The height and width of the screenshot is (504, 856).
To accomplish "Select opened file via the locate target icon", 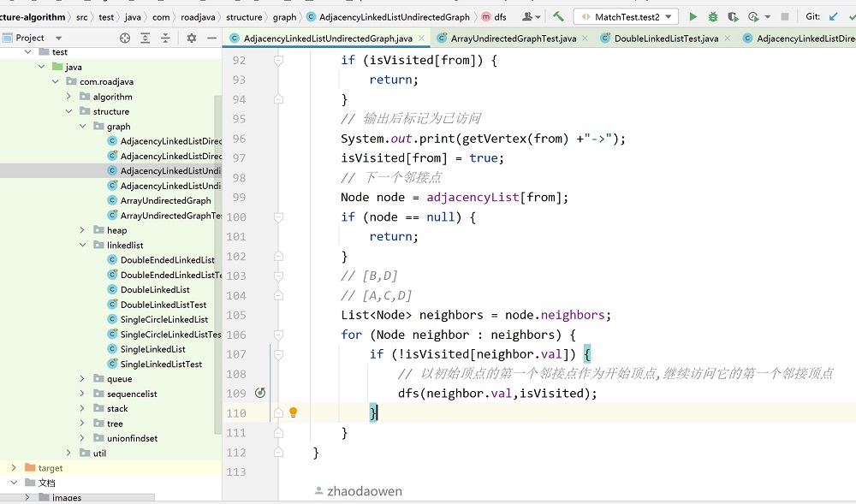I will [125, 38].
